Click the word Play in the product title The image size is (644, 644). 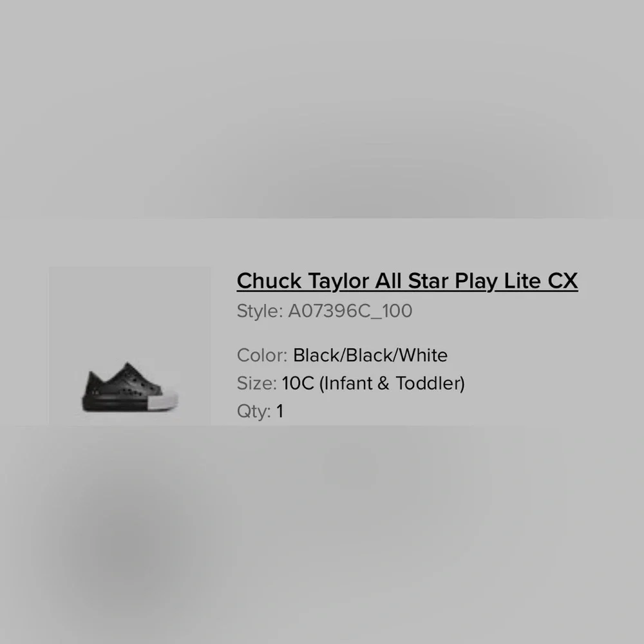[476, 282]
